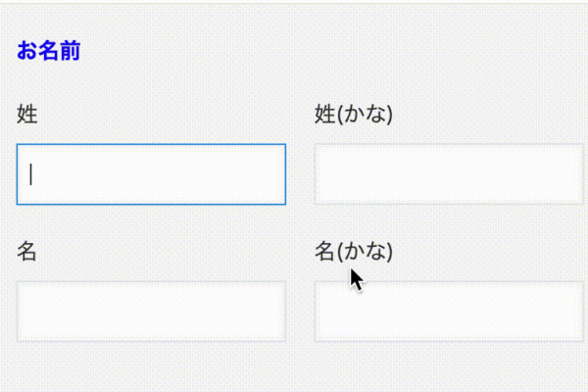Click the 名(かな) field label
This screenshot has height=392, width=588.
pos(353,252)
